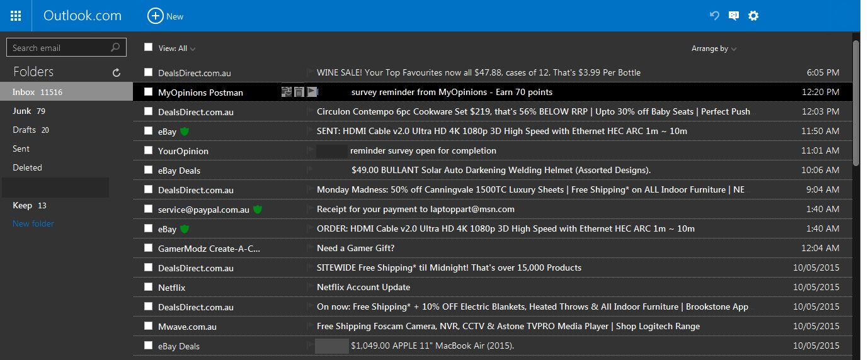
Task: Open 'Receipt for your payment' email
Action: click(x=416, y=209)
